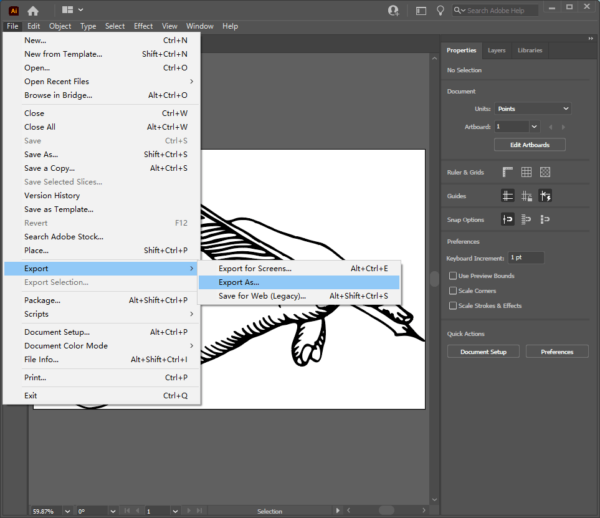Select Package... in File menu
600x518 pixels.
[102, 300]
